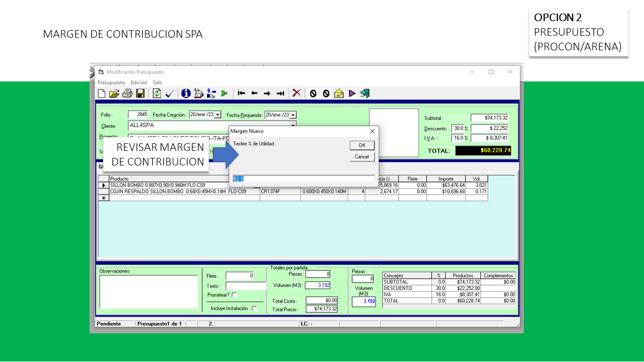Image resolution: width=644 pixels, height=362 pixels.
Task: Click the new blank document icon
Action: [x=102, y=94]
